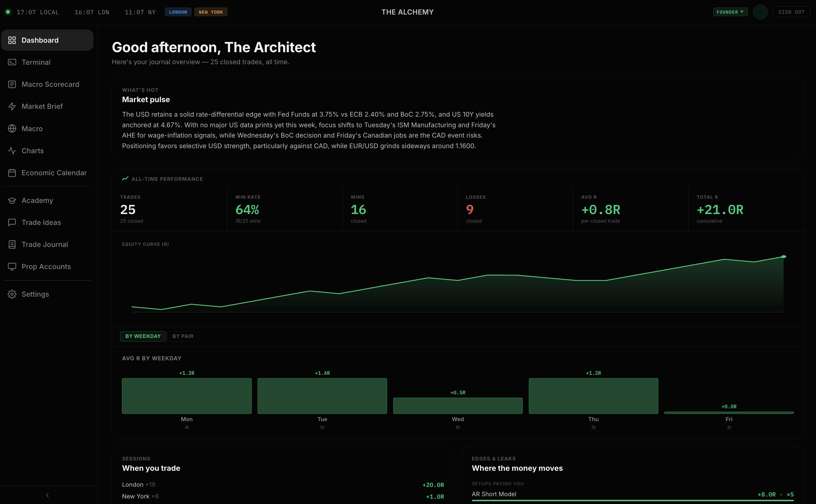
Task: Click the Macro globe icon
Action: (12, 129)
